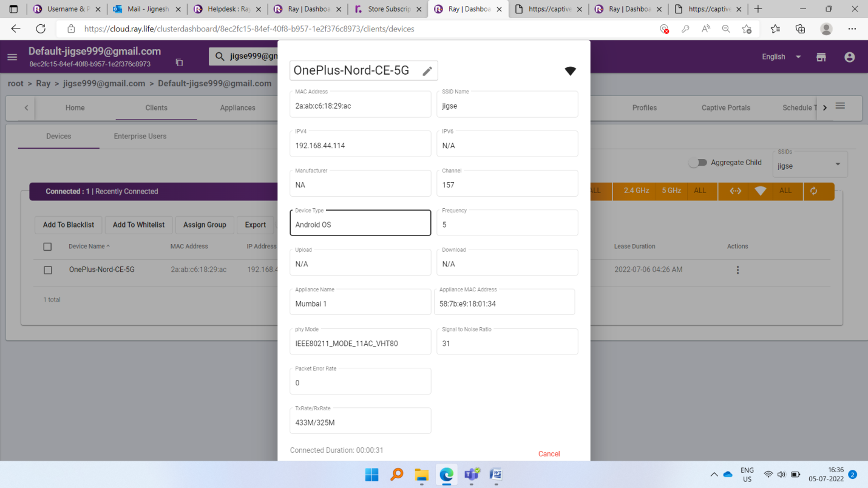868x488 pixels.
Task: Click root link in breadcrumb
Action: pyautogui.click(x=16, y=83)
